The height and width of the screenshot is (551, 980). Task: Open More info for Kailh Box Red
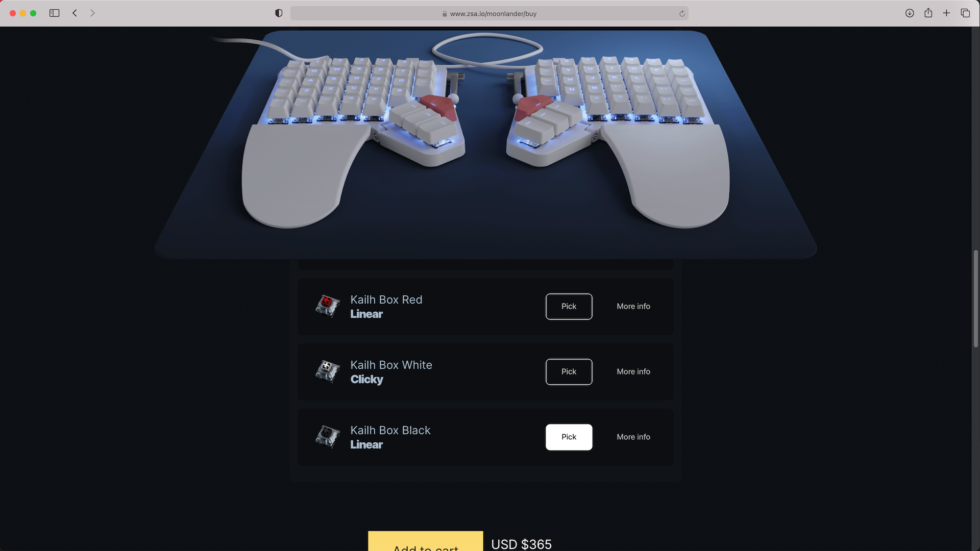633,306
